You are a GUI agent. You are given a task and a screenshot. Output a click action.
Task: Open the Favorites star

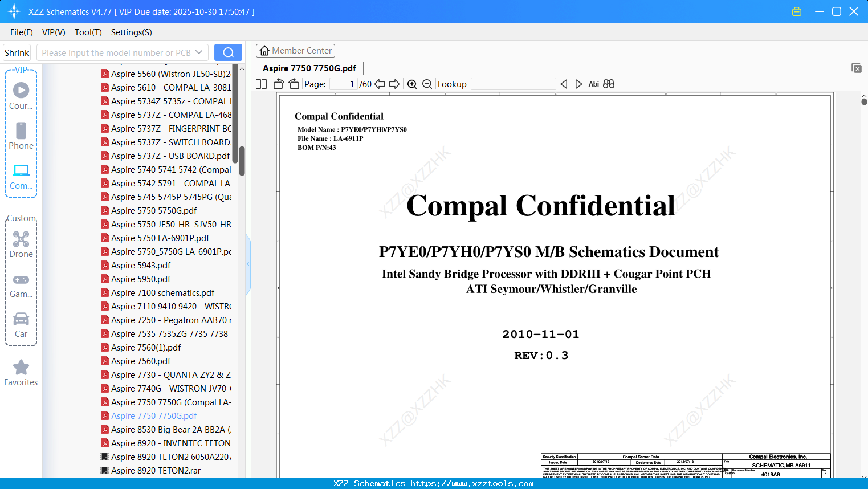(21, 373)
